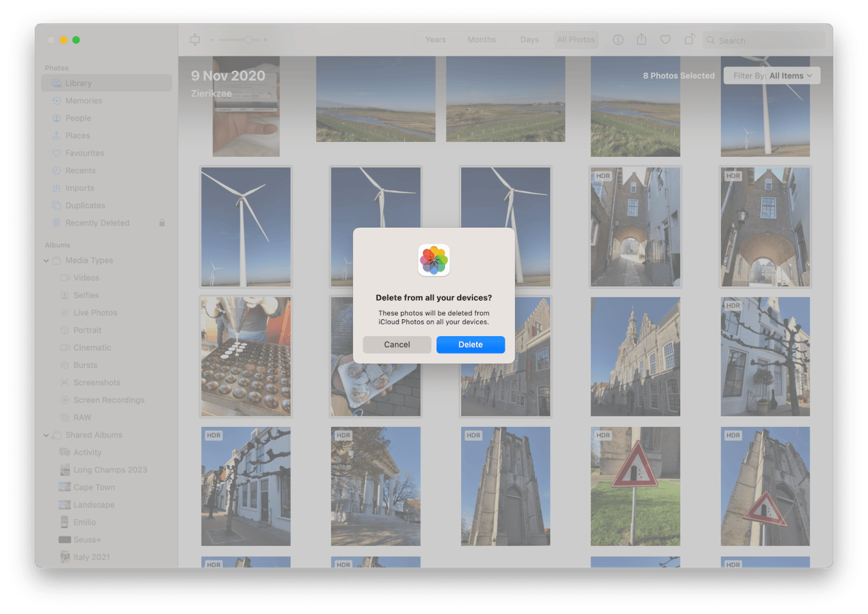The width and height of the screenshot is (868, 614).
Task: Open Duplicates in the sidebar
Action: coord(85,205)
